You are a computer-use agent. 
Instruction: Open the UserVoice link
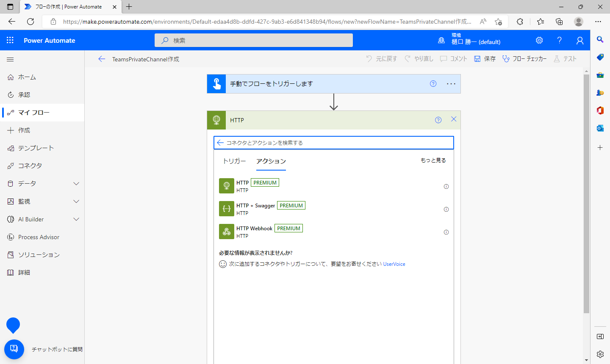click(394, 264)
